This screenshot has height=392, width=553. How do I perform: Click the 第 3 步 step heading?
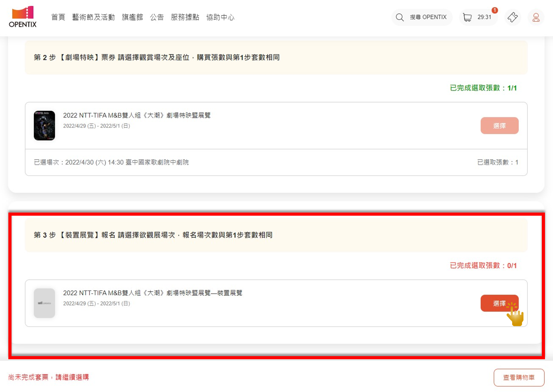153,235
